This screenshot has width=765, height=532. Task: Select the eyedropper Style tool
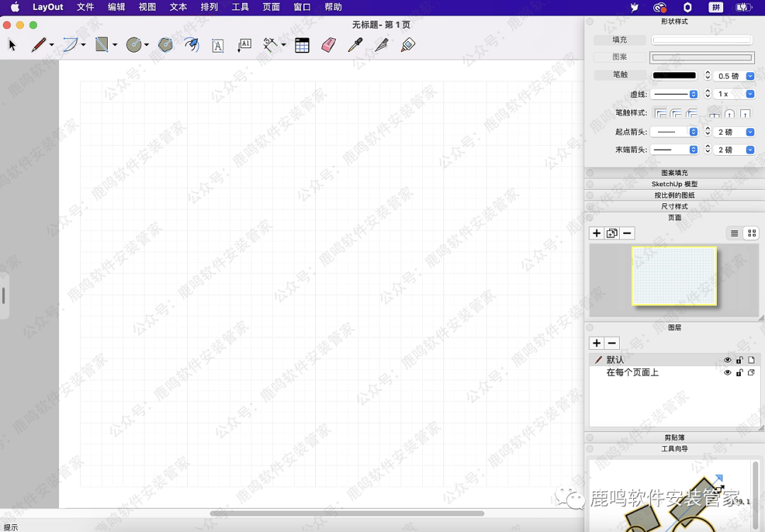click(355, 45)
